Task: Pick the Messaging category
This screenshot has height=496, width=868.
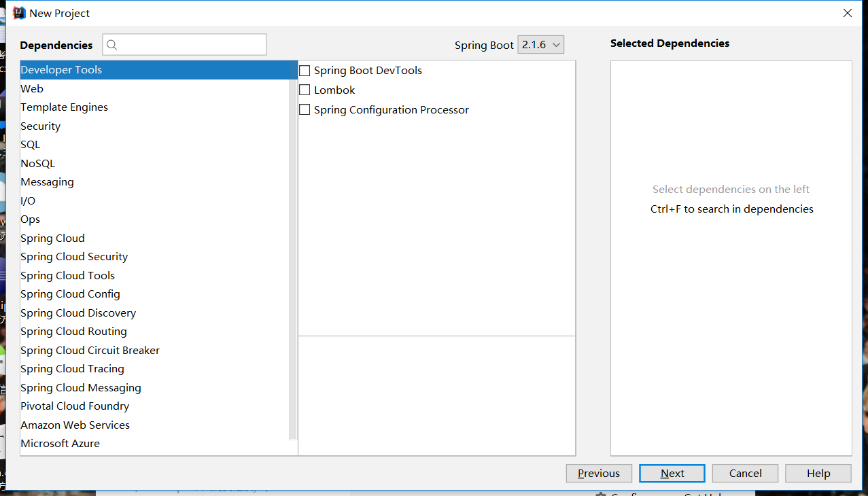Action: click(x=155, y=182)
